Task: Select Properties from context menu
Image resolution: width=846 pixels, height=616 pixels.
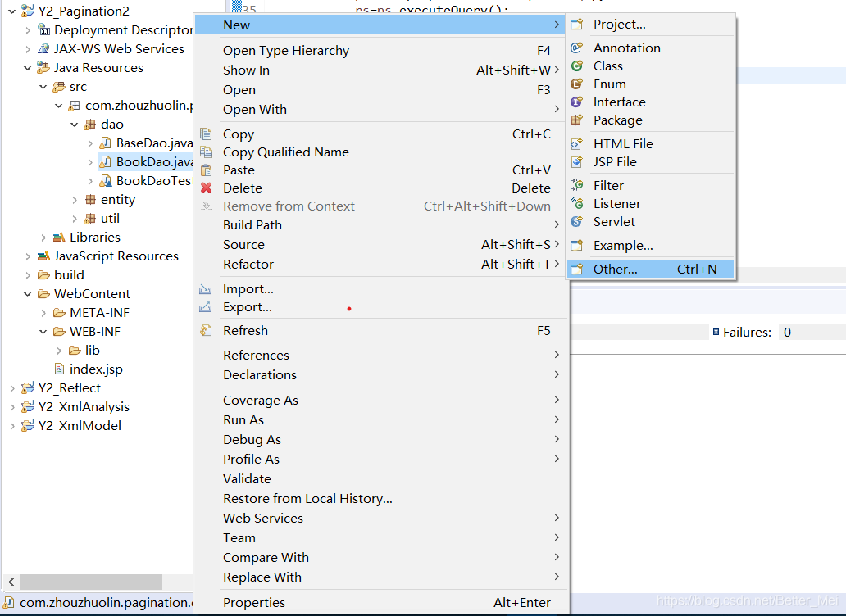Action: (x=380, y=603)
